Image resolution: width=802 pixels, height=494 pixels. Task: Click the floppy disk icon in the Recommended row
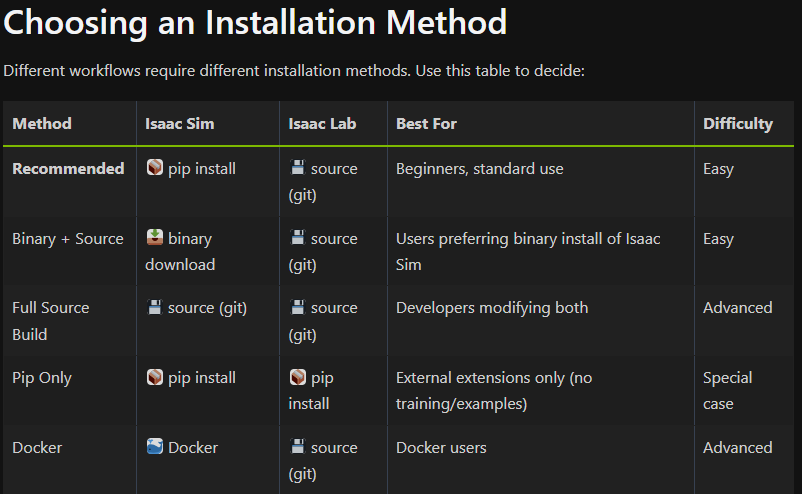coord(298,168)
